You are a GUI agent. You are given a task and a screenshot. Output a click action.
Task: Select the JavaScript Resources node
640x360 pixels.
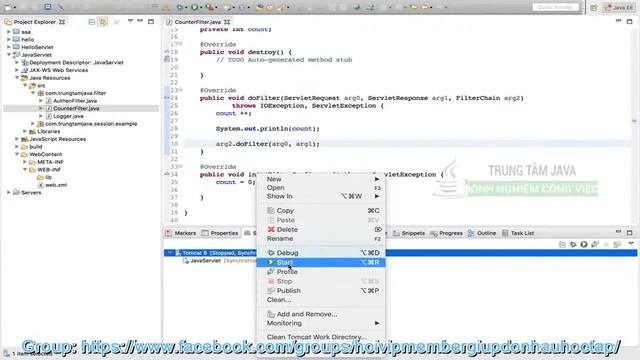click(x=58, y=139)
